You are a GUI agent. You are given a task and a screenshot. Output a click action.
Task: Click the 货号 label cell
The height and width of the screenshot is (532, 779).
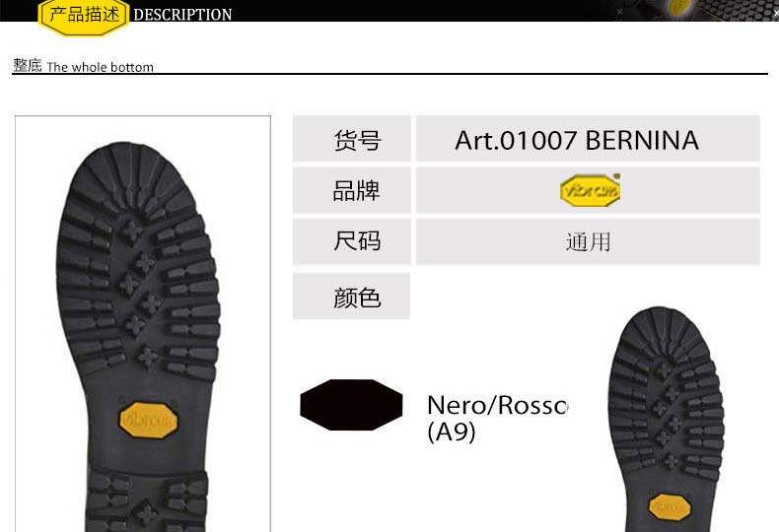[x=352, y=139]
